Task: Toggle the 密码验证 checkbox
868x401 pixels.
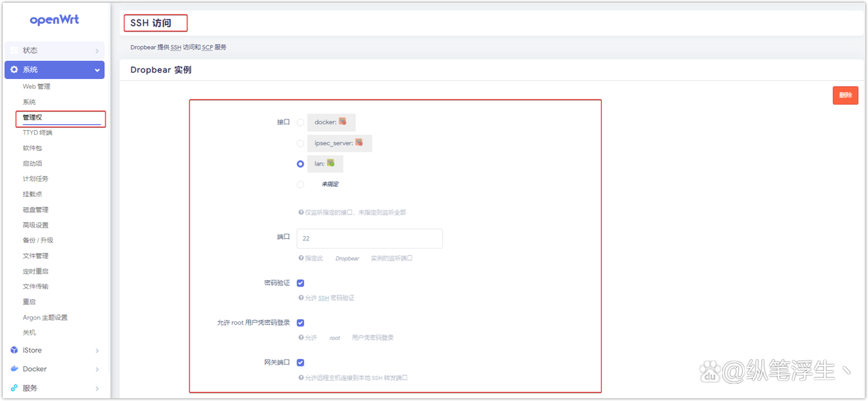Action: [301, 283]
